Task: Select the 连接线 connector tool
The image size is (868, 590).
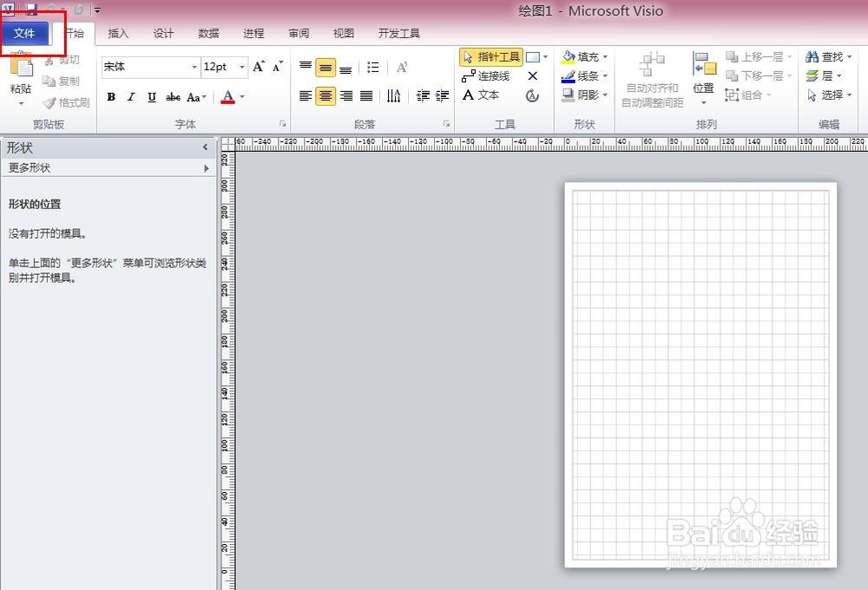Action: coord(485,75)
